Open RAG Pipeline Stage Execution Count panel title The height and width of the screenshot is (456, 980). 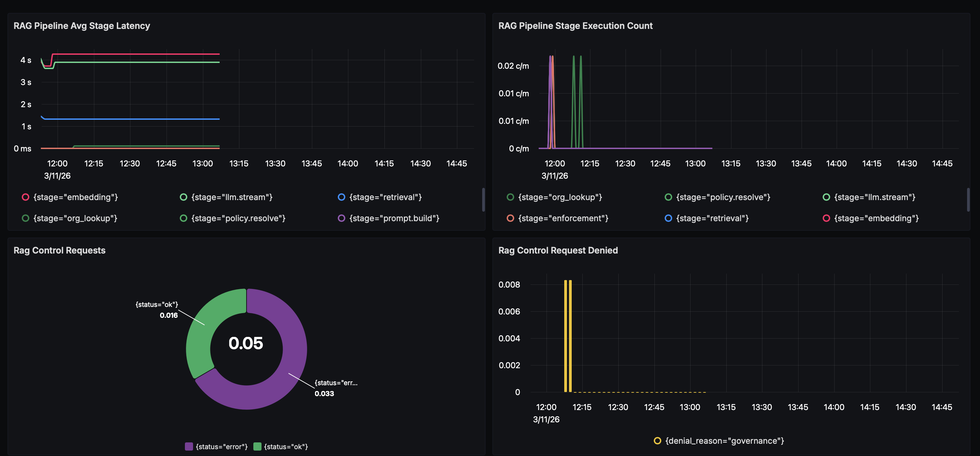(575, 26)
